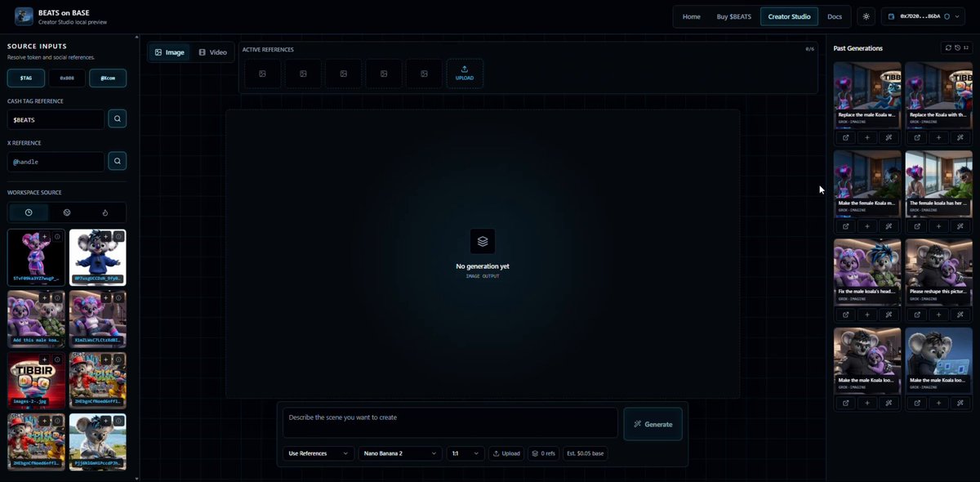Add 'Add this male koa...' thumbnail as reference
The width and height of the screenshot is (980, 482).
click(x=45, y=297)
